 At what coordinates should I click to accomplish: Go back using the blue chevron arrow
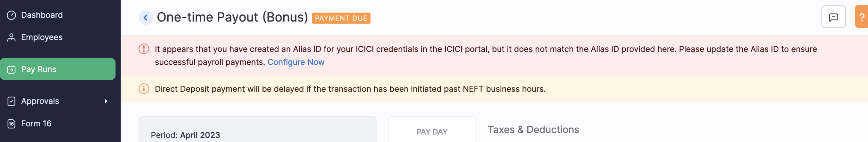click(146, 18)
